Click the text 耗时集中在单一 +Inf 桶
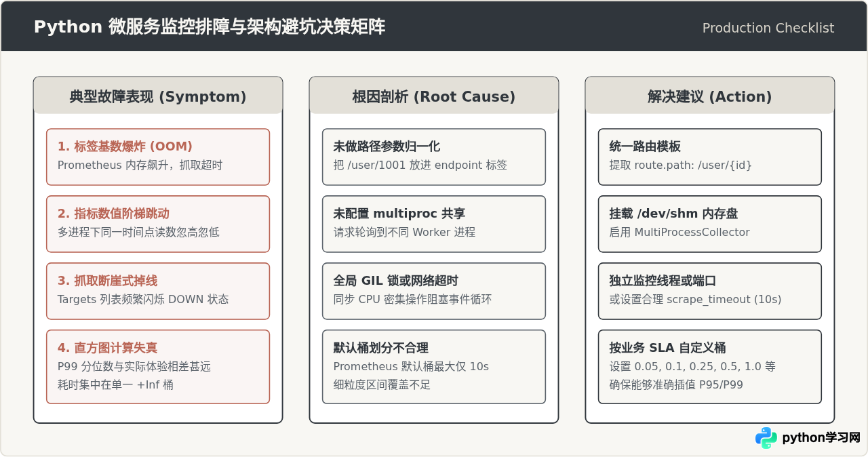The width and height of the screenshot is (868, 457). [115, 384]
